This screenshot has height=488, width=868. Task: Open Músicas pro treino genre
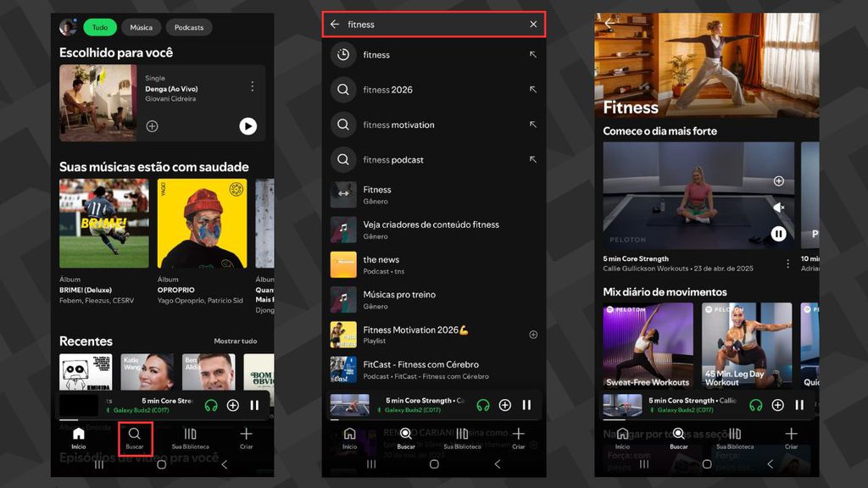click(433, 300)
